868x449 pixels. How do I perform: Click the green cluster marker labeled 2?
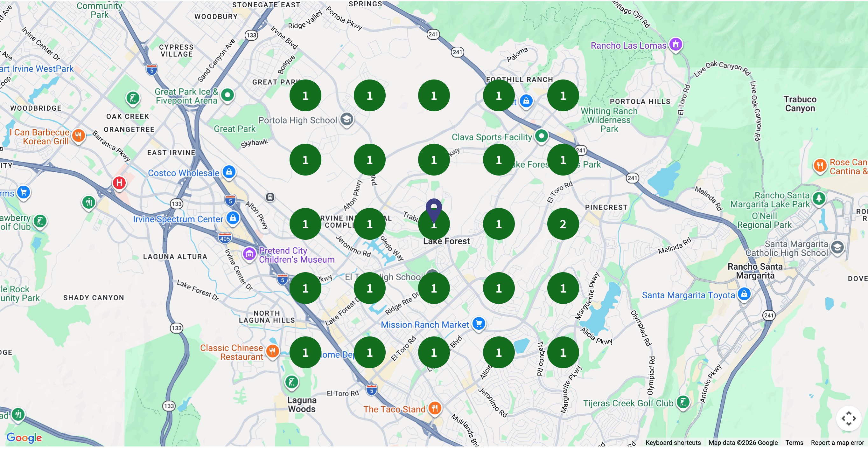click(563, 224)
